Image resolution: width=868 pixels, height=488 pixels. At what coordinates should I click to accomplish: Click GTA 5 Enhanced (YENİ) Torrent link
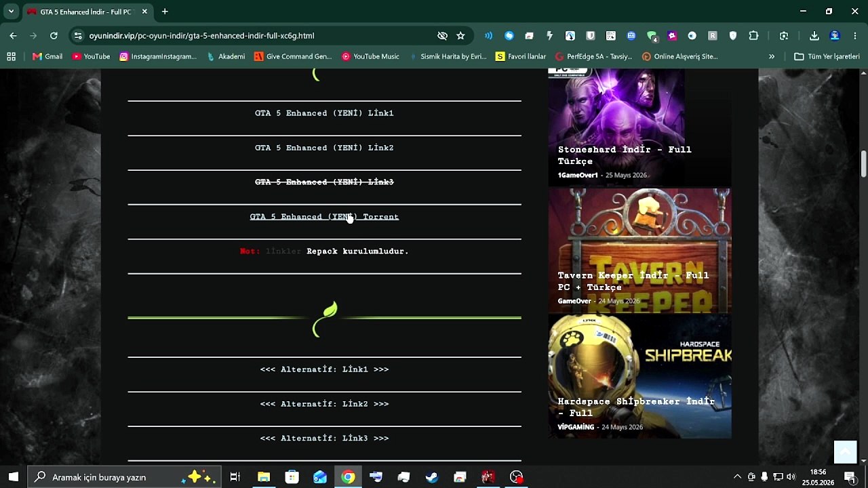click(x=324, y=217)
